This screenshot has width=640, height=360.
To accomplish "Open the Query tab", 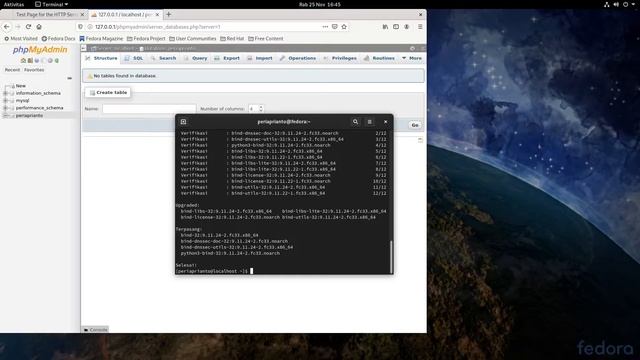I will tap(196, 58).
